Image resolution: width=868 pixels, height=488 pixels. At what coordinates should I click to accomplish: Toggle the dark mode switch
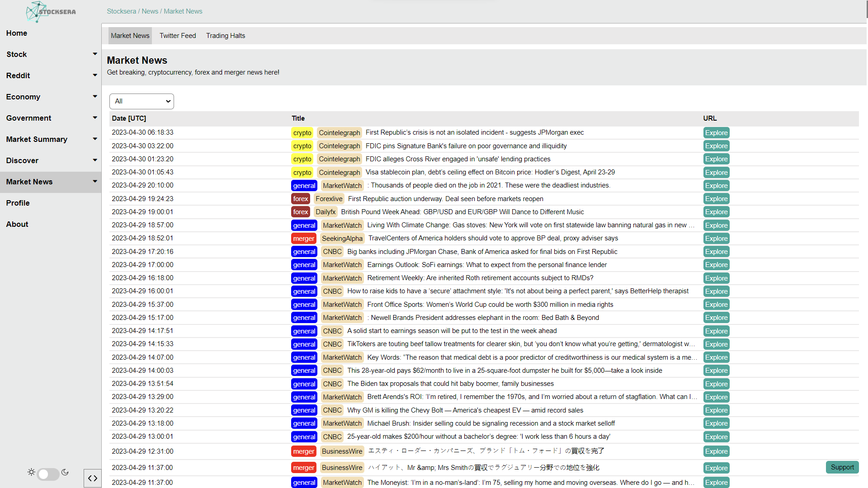48,474
